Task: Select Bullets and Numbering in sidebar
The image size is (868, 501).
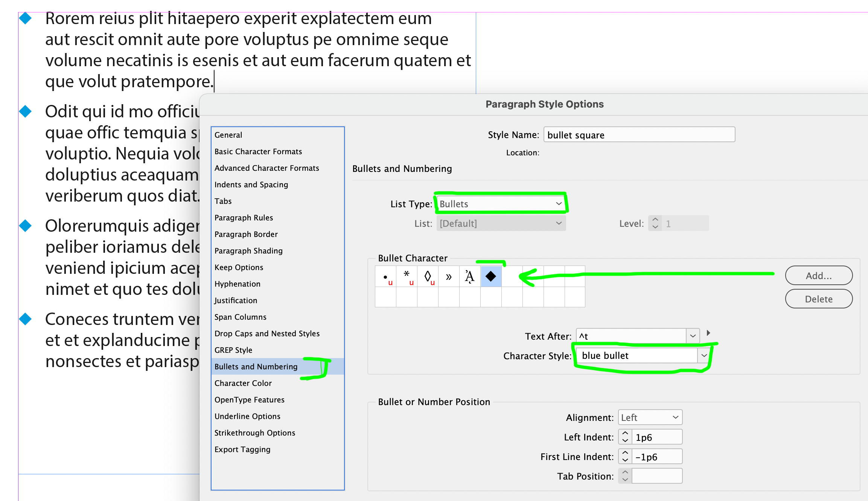Action: click(256, 366)
